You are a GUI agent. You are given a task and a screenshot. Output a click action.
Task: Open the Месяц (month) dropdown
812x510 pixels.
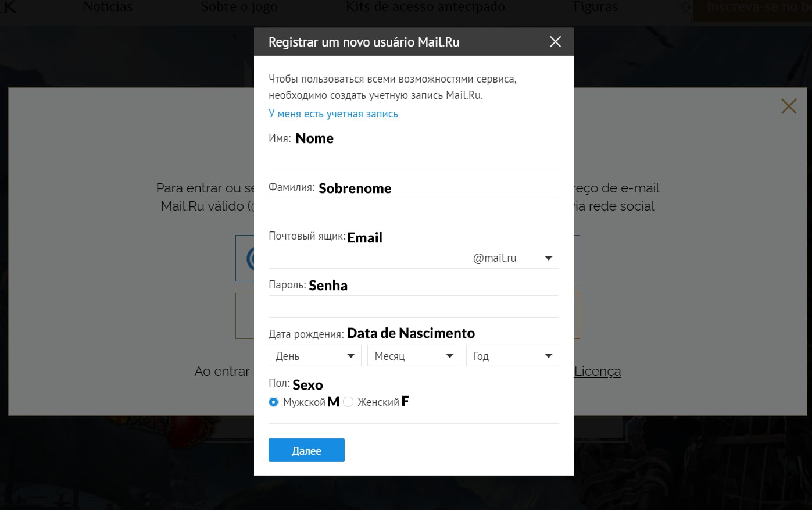click(x=413, y=356)
